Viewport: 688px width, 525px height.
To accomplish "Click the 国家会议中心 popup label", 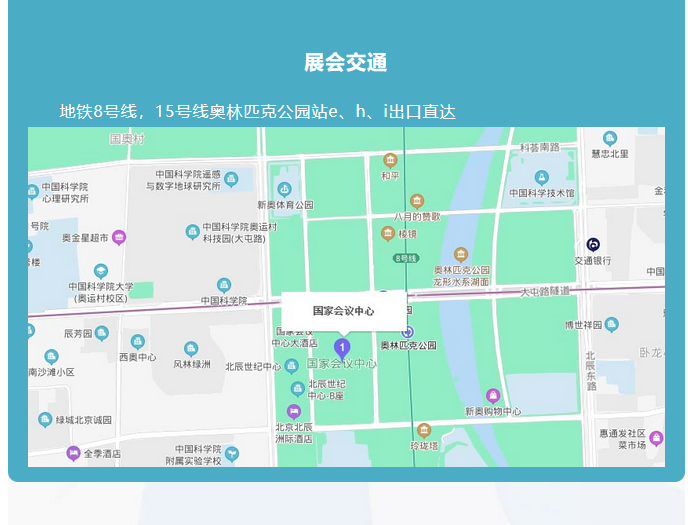I will [343, 311].
